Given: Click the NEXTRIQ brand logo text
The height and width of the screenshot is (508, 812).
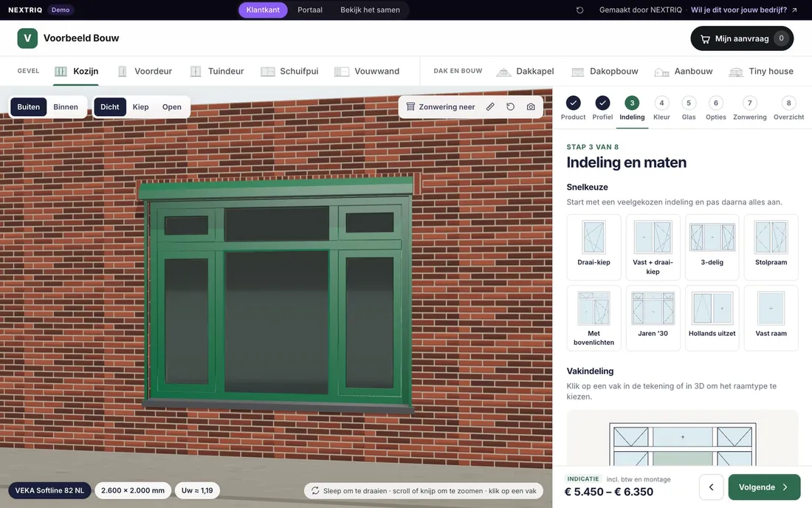Looking at the screenshot, I should (25, 10).
